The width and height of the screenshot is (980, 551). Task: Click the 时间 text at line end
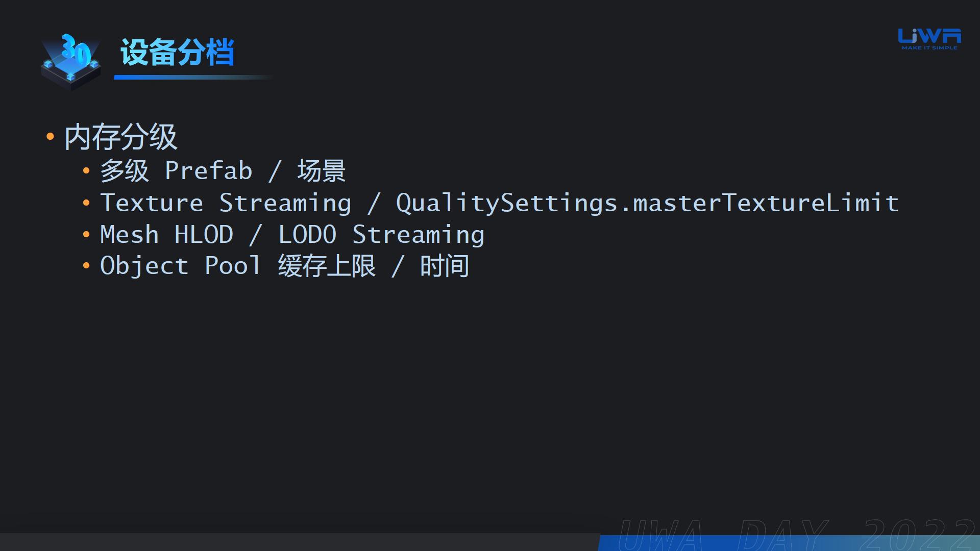445,266
